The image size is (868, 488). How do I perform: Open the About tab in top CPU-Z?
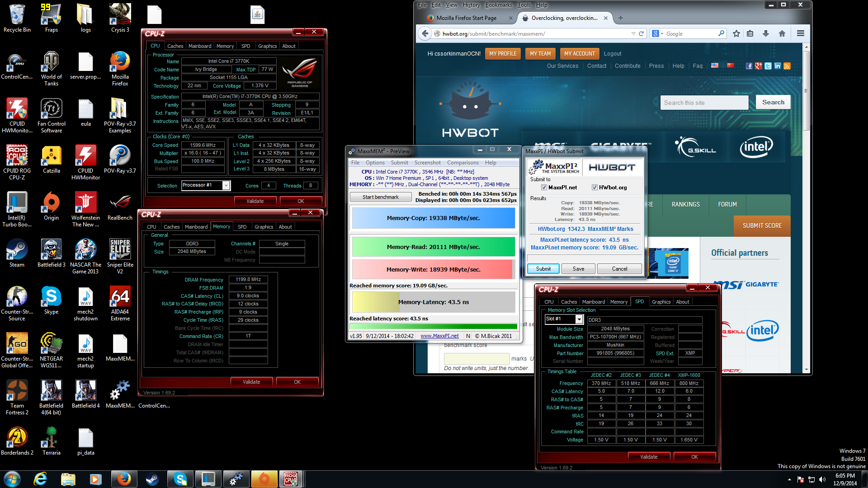(x=289, y=46)
